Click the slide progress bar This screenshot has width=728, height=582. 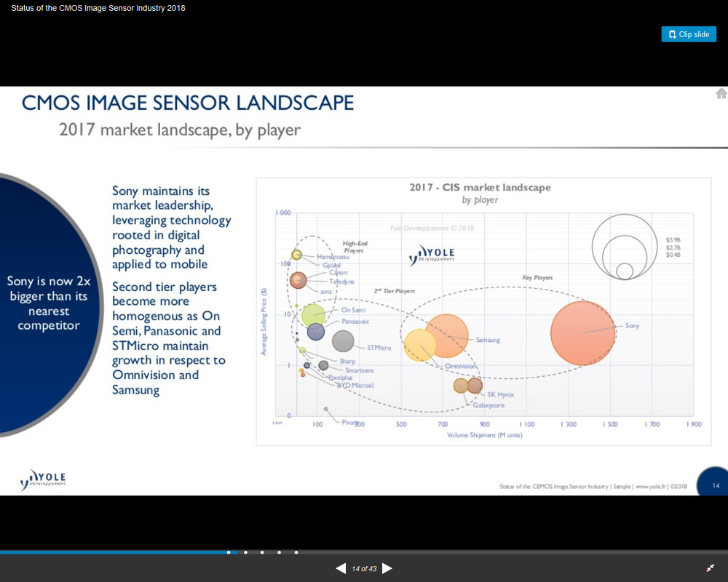[x=364, y=552]
